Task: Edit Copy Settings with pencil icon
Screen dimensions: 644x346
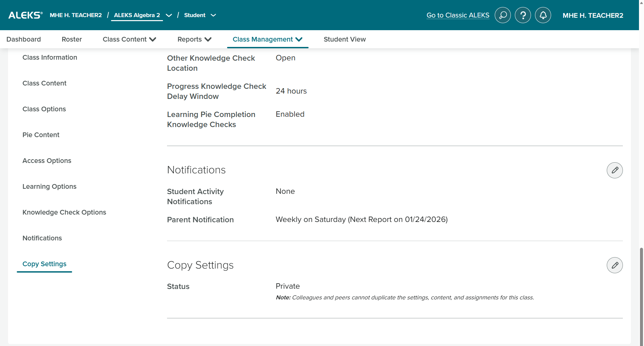Action: [614, 265]
